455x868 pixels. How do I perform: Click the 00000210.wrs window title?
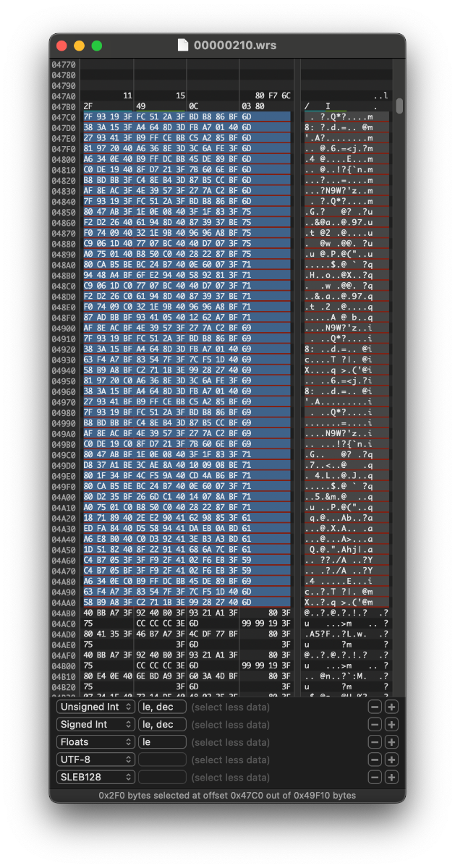coord(234,46)
